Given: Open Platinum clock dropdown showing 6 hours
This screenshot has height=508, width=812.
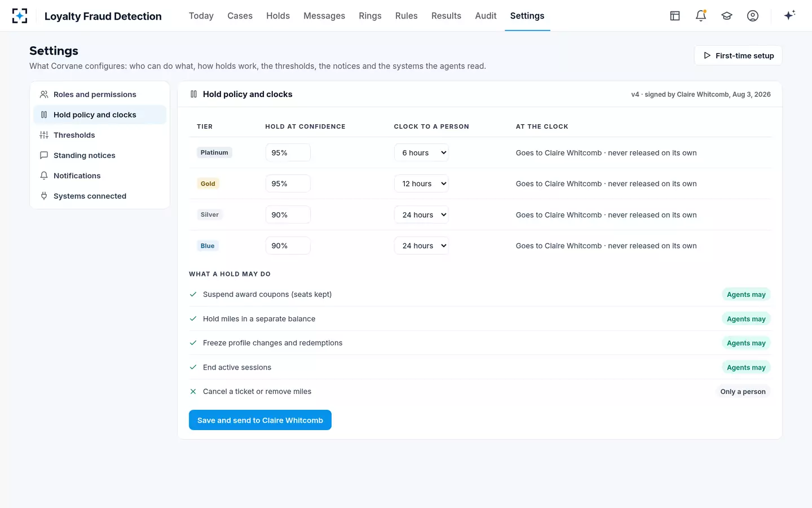Looking at the screenshot, I should (421, 152).
